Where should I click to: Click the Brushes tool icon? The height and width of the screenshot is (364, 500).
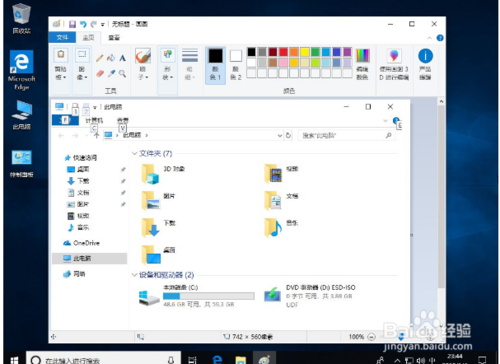tap(143, 56)
